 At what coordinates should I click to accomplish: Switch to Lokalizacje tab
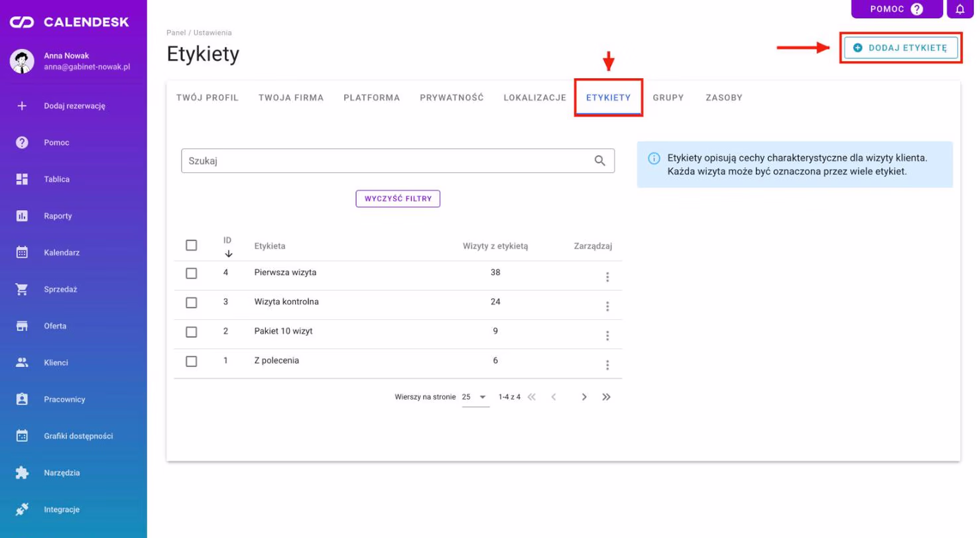[534, 97]
